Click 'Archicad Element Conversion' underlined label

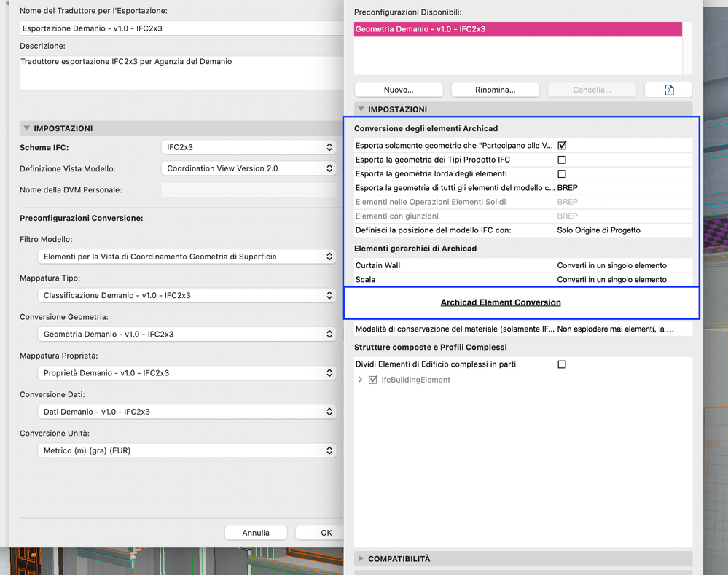pos(501,302)
